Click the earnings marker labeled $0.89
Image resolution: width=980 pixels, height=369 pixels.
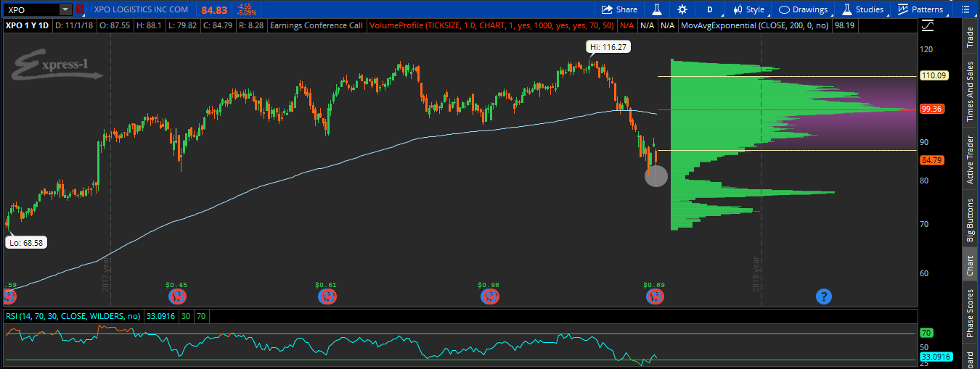click(656, 296)
